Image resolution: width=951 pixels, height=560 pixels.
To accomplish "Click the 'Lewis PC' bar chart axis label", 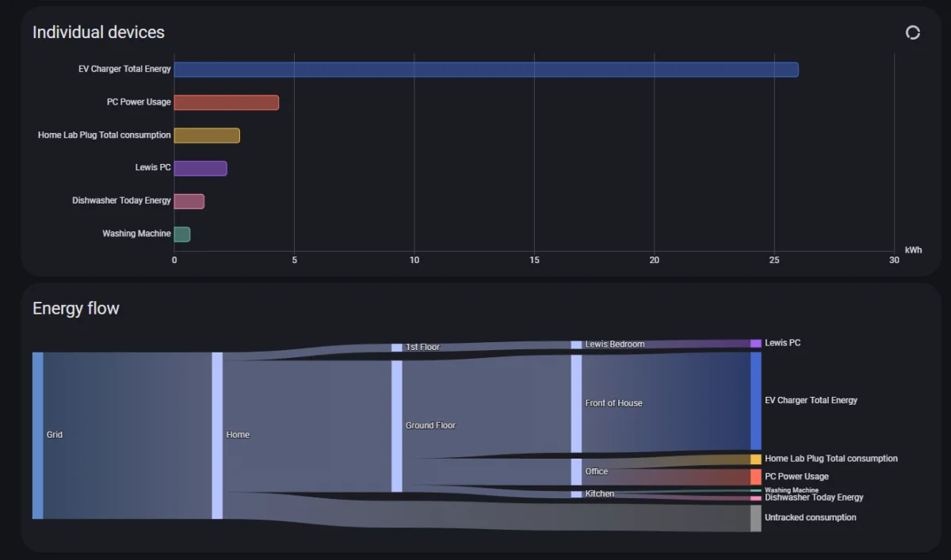I will pos(153,168).
